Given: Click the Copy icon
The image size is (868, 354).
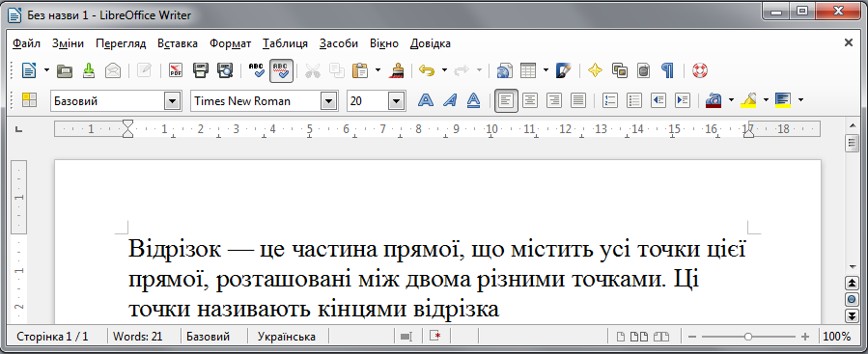Looking at the screenshot, I should click(337, 70).
